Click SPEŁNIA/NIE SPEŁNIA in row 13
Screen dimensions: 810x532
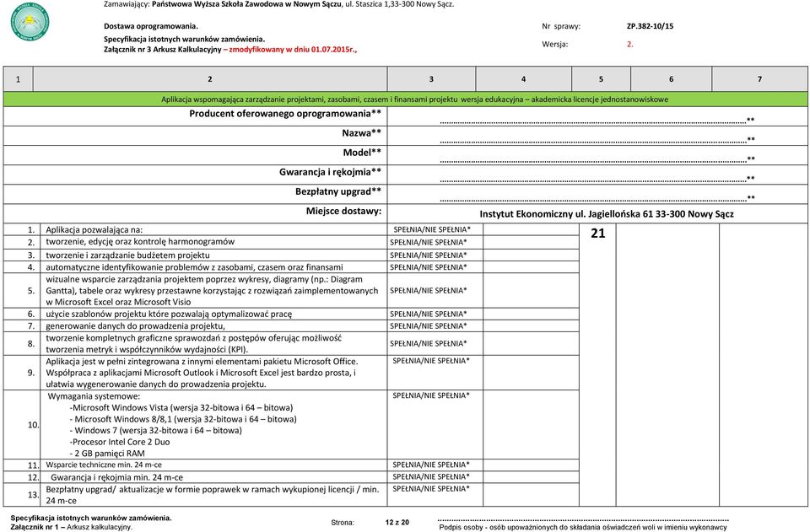[x=431, y=489]
